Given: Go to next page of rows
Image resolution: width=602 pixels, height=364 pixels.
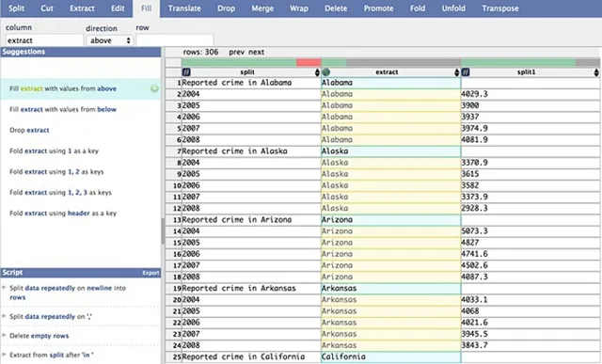Looking at the screenshot, I should coord(257,53).
